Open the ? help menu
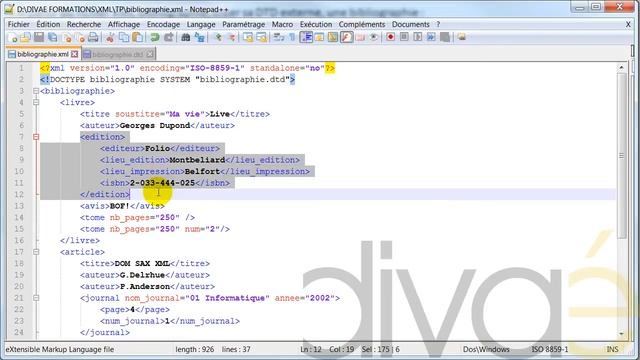This screenshot has width=640, height=360. 438,24
